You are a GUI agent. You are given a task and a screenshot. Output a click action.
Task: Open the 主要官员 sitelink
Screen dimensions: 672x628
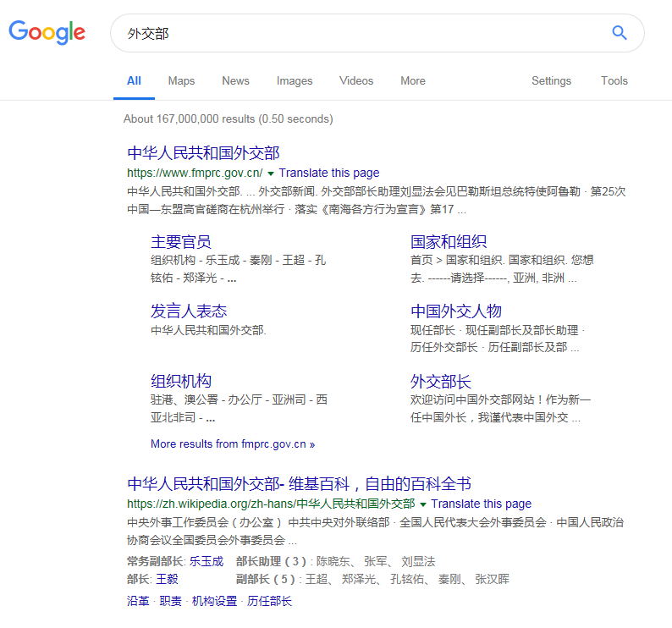click(x=181, y=242)
